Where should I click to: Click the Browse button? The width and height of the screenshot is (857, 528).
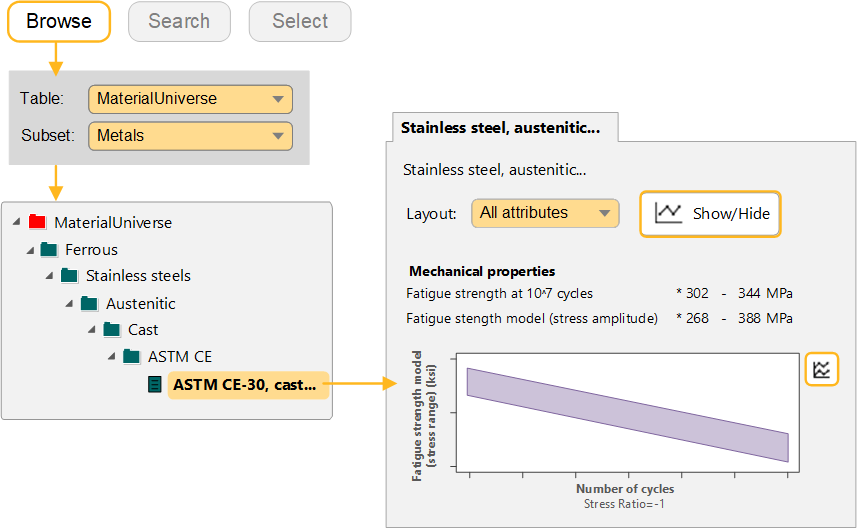tap(59, 21)
